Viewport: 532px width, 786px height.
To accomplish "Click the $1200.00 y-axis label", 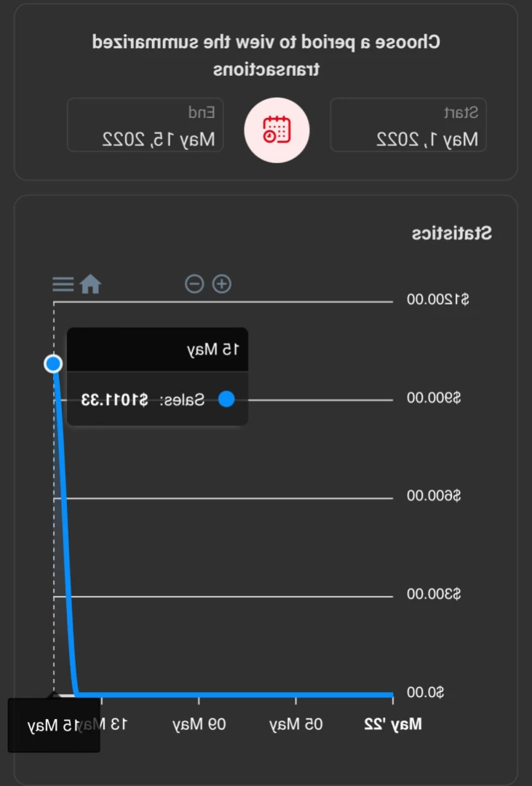I will pyautogui.click(x=438, y=300).
